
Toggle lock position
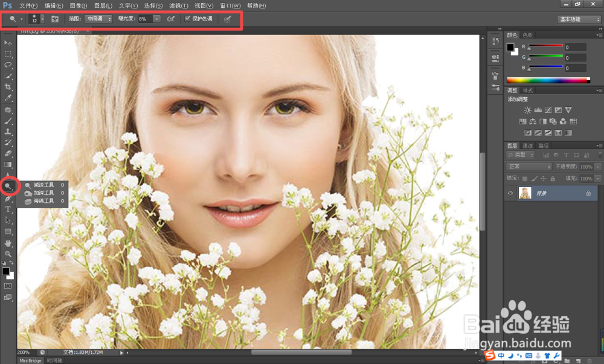pyautogui.click(x=543, y=179)
